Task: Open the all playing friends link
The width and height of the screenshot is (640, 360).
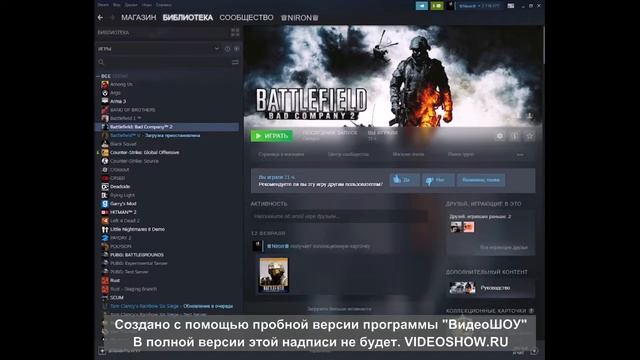Action: click(504, 248)
